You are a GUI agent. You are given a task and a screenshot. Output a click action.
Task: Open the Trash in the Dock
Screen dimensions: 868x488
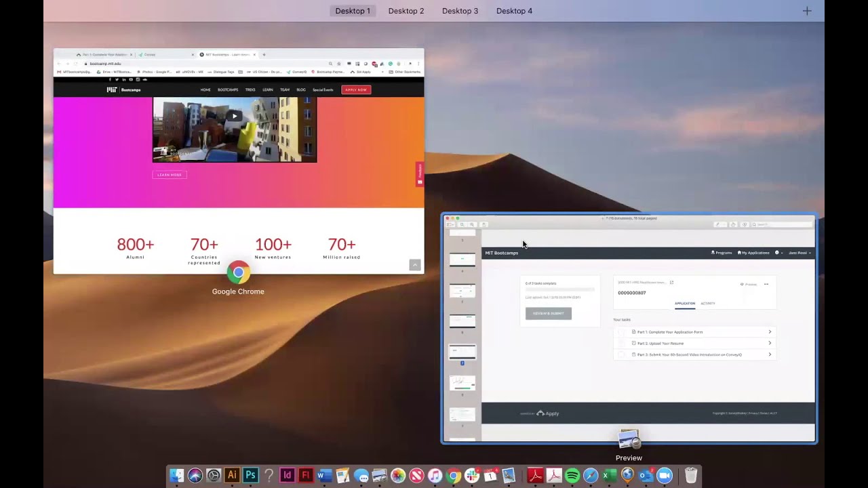[691, 476]
